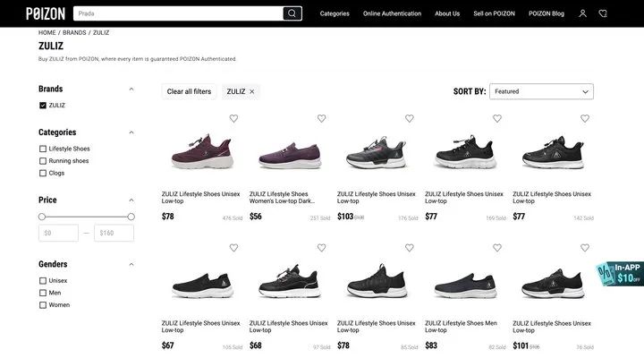This screenshot has width=644, height=358.
Task: Favorite the purple $78 ZULIZ shoe
Action: click(233, 118)
